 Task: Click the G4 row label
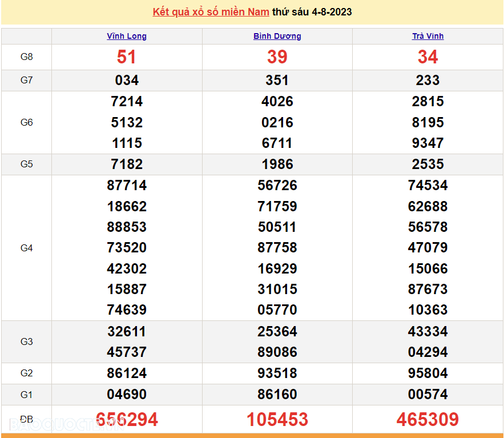[27, 248]
